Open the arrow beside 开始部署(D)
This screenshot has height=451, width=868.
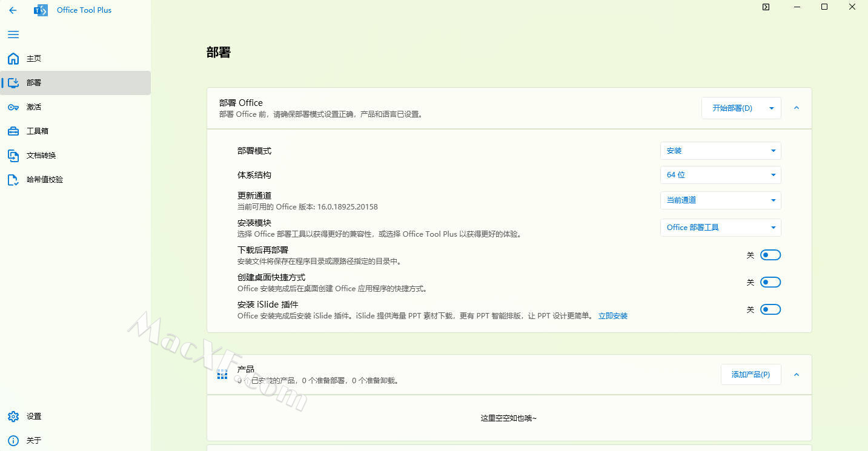click(x=772, y=108)
